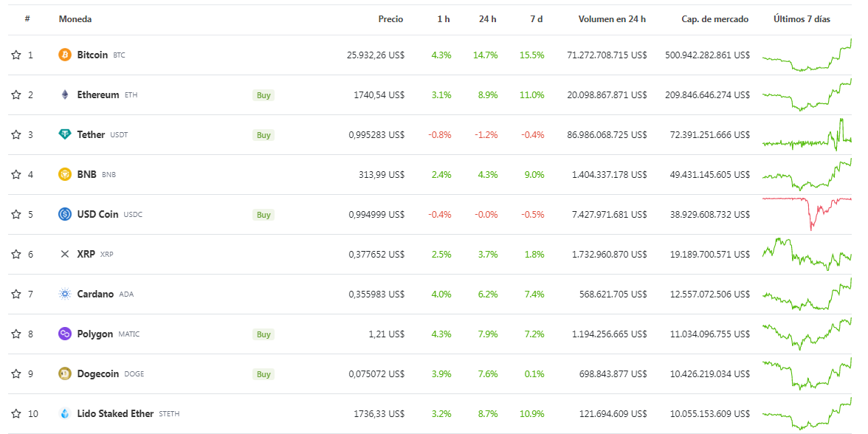Click the Buy button for Tether
Image resolution: width=868 pixels, height=434 pixels.
pyautogui.click(x=263, y=134)
